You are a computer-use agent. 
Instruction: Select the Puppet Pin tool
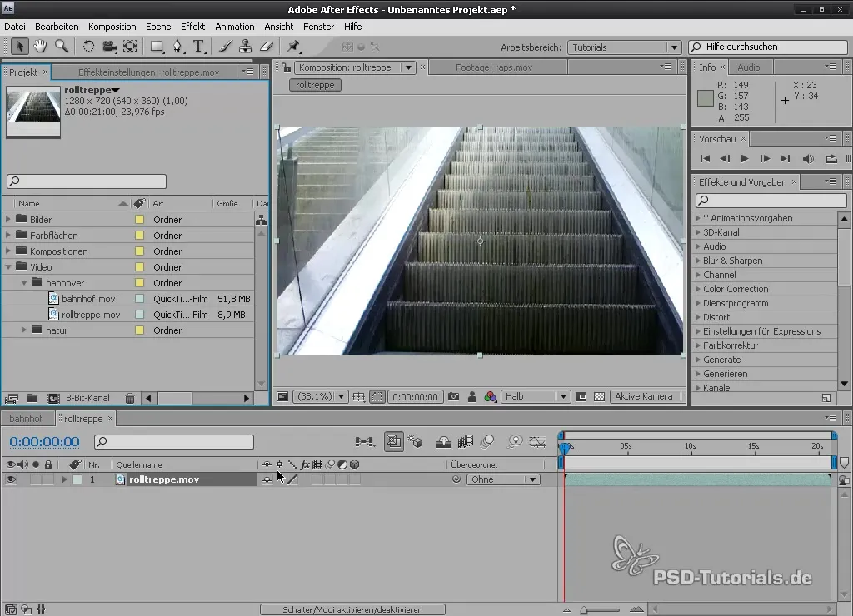pos(294,47)
